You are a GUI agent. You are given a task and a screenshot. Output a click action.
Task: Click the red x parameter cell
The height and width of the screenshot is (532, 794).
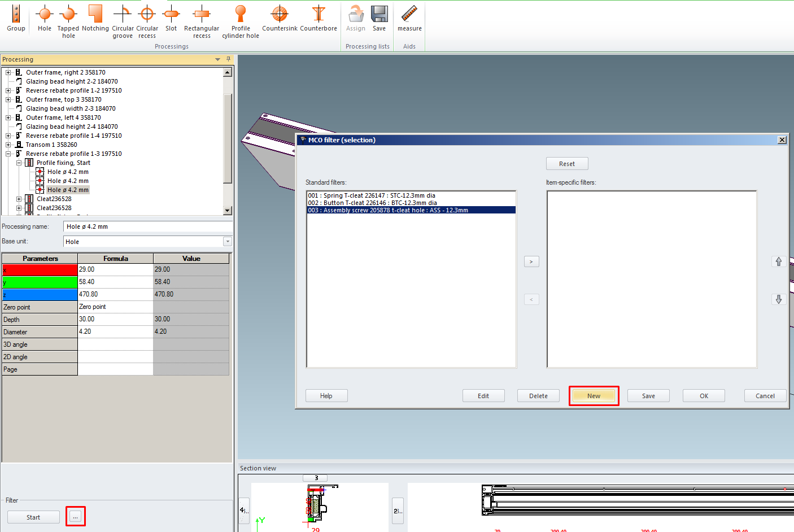click(40, 270)
